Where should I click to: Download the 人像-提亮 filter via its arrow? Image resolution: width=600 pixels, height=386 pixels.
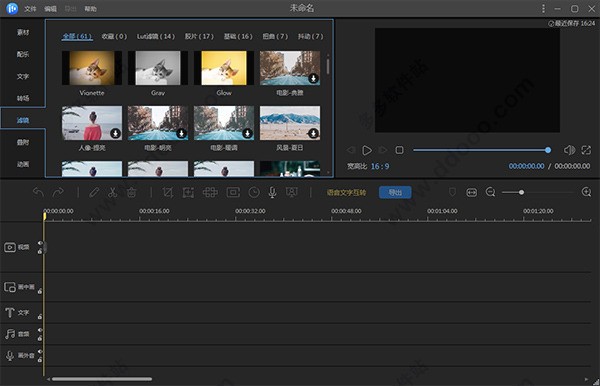(115, 133)
